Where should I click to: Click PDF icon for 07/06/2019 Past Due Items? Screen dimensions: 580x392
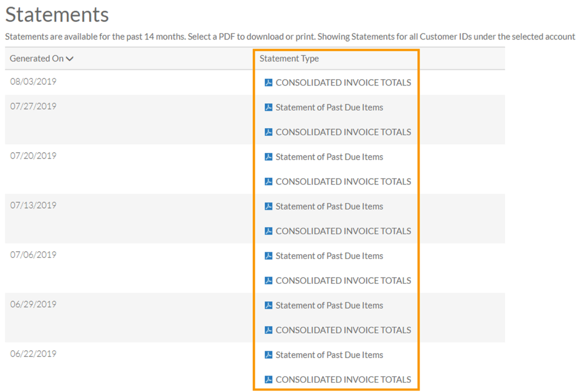[269, 256]
